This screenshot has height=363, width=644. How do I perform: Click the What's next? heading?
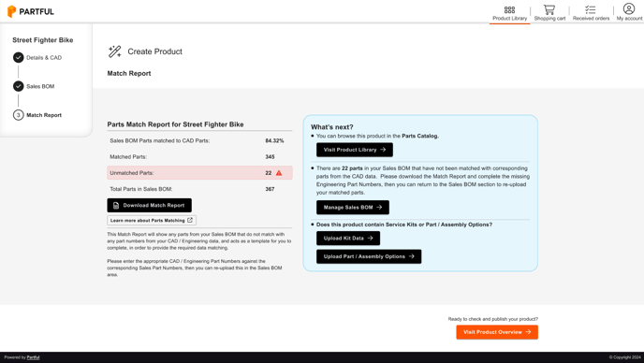332,127
